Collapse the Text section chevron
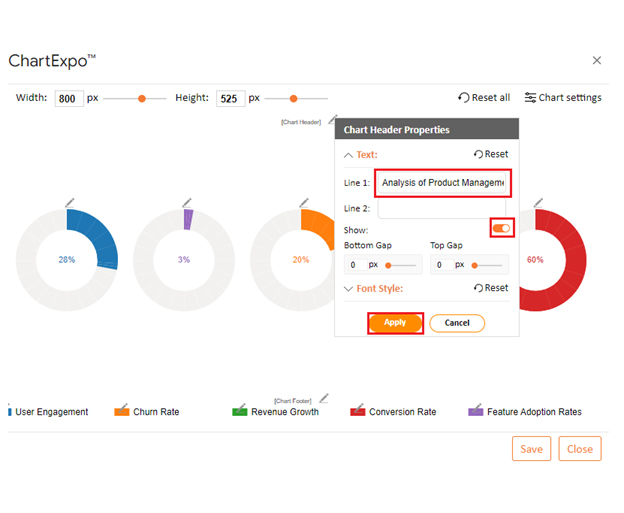Viewport: 624px width, 513px height. pos(348,155)
